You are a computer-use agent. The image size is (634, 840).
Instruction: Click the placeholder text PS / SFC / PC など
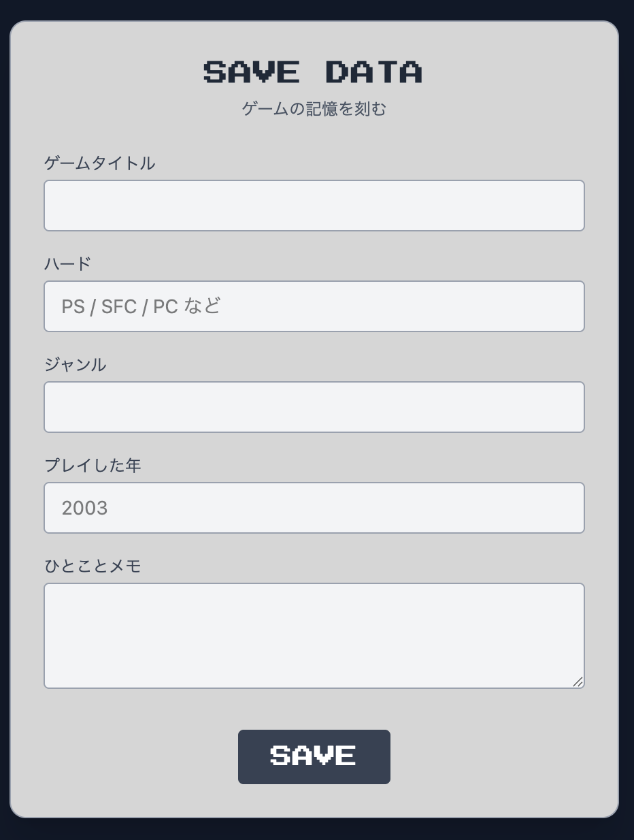pos(141,306)
